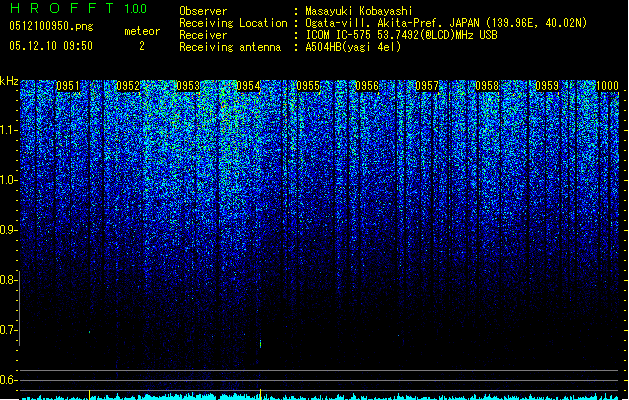Select the file name 0512100950.png
Screen dimensions: 629x400
click(51, 26)
